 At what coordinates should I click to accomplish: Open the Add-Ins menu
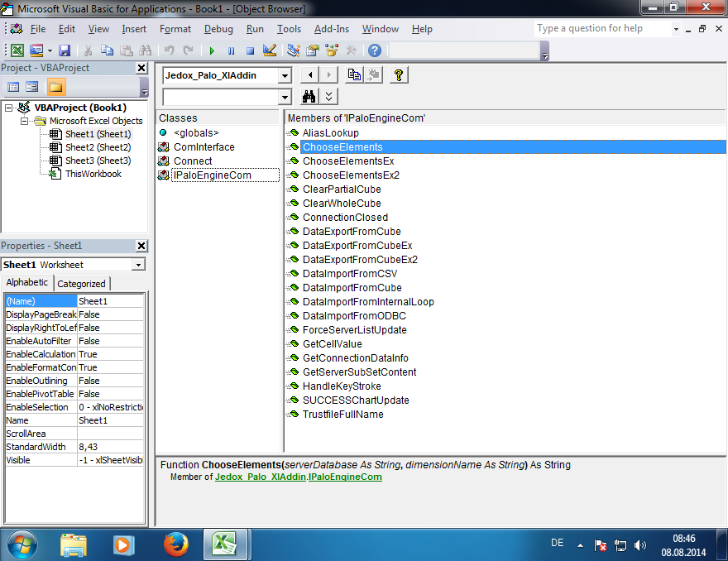(x=332, y=29)
